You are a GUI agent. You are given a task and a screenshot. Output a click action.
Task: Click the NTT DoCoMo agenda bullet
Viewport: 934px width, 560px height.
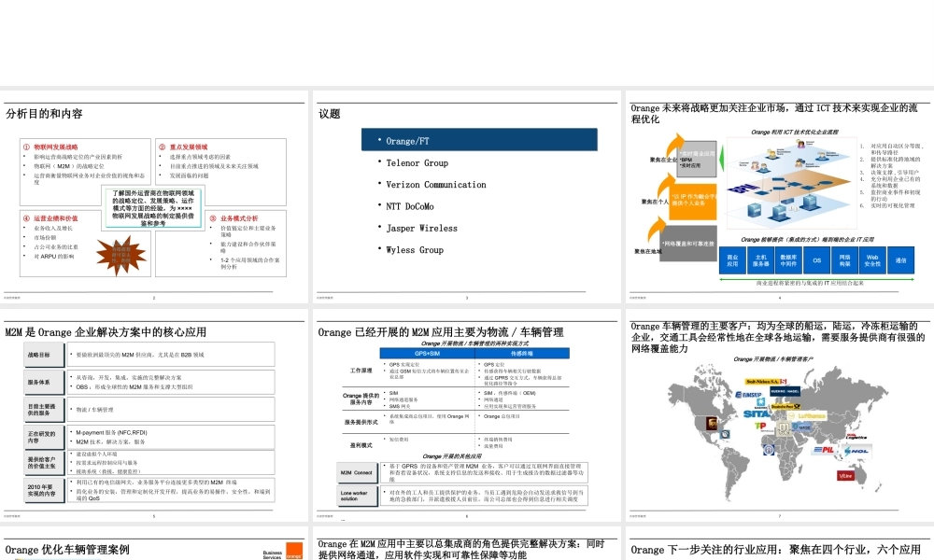(x=410, y=206)
